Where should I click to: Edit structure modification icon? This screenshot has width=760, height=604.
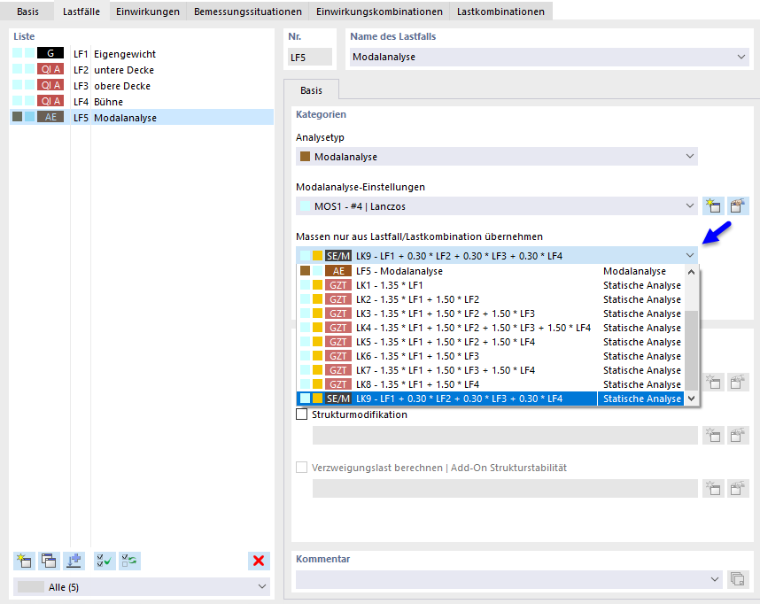point(737,435)
